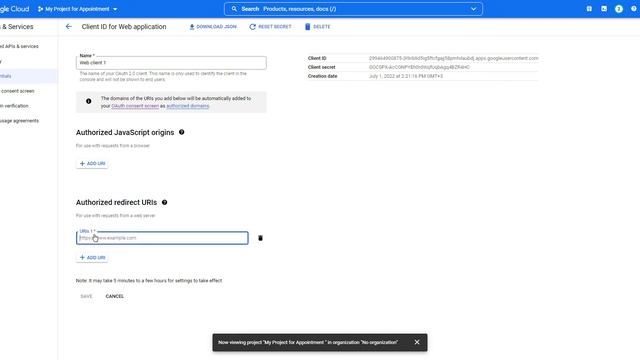The width and height of the screenshot is (640, 360).
Task: Click the search products and resources field
Action: coord(353,9)
